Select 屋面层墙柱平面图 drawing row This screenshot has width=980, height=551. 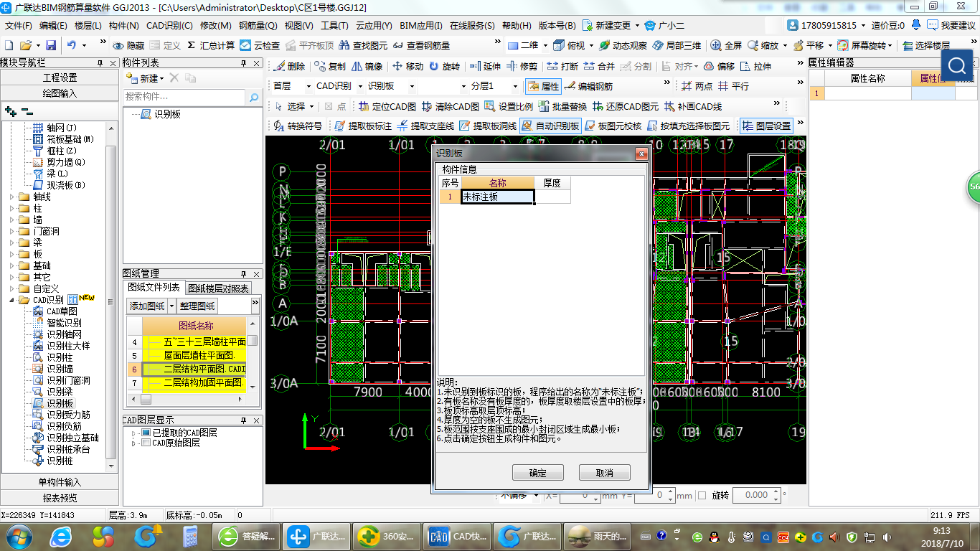pyautogui.click(x=194, y=355)
